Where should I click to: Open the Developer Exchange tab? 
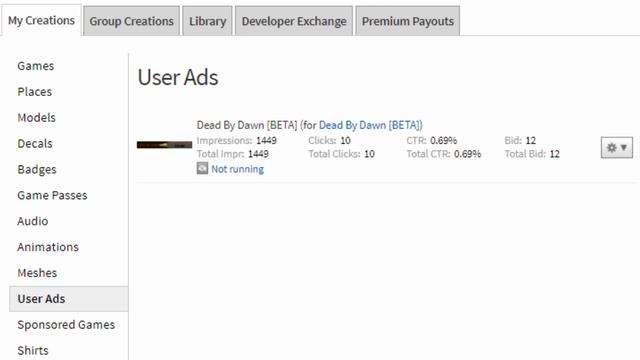(294, 21)
